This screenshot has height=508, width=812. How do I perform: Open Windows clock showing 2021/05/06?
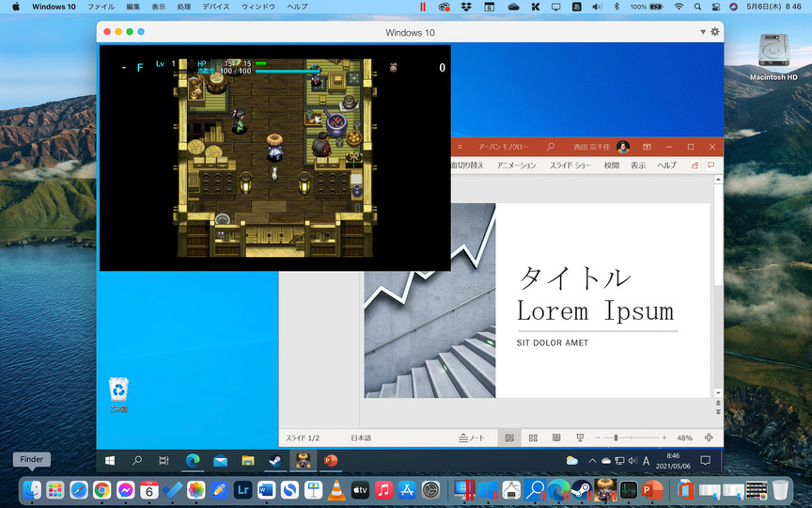coord(673,461)
